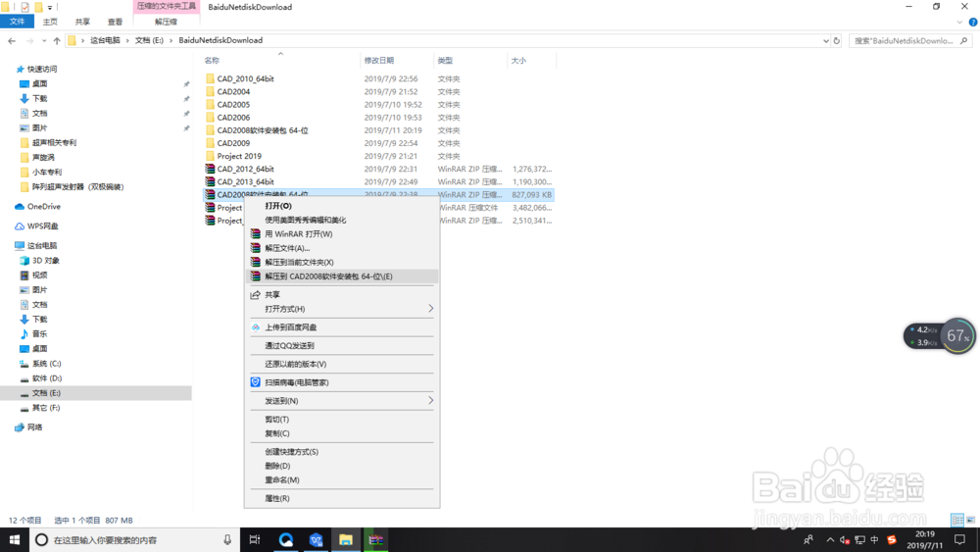Click the WinRAR icon on the taskbar
This screenshot has width=980, height=552.
pyautogui.click(x=375, y=539)
